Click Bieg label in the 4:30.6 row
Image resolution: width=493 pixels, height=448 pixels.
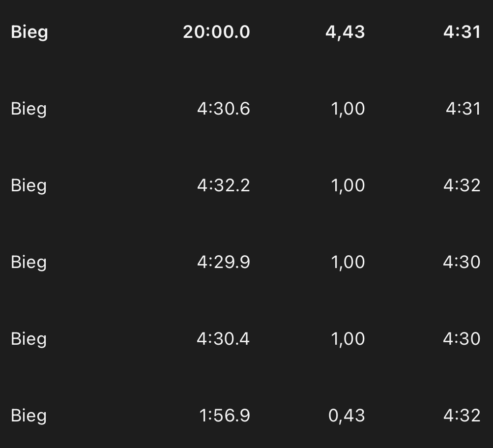pos(29,109)
